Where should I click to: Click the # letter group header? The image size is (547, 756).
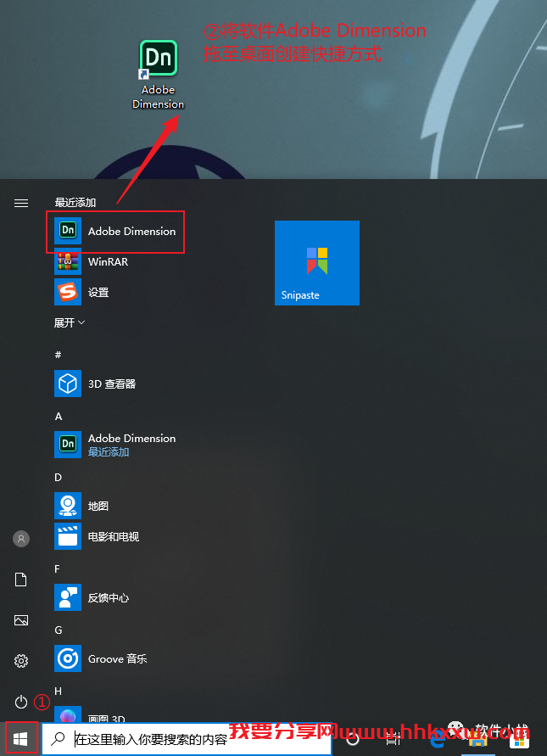(58, 355)
